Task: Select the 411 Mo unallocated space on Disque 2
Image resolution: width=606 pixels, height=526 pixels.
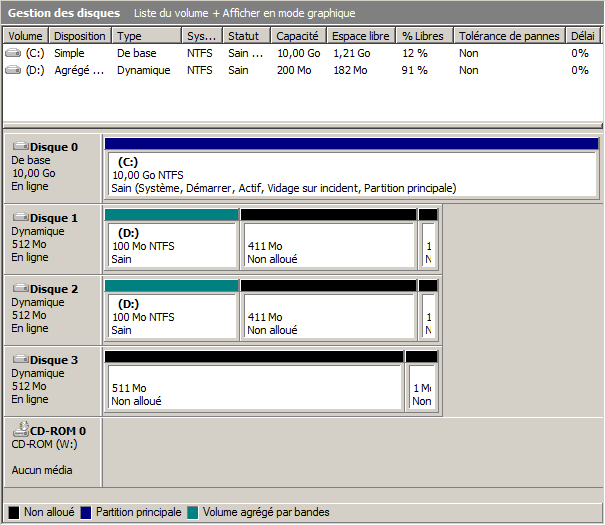Action: click(327, 316)
